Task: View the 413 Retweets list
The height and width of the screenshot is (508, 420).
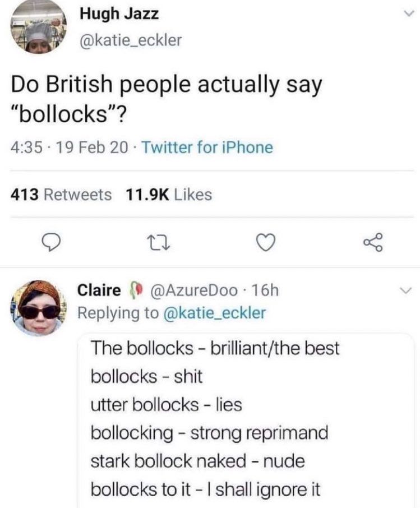Action: (61, 195)
